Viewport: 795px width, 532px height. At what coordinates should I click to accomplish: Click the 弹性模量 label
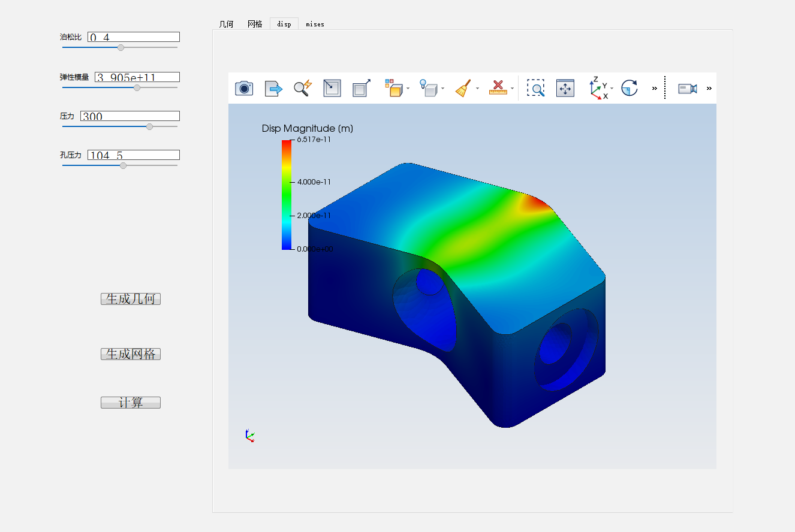tap(74, 77)
